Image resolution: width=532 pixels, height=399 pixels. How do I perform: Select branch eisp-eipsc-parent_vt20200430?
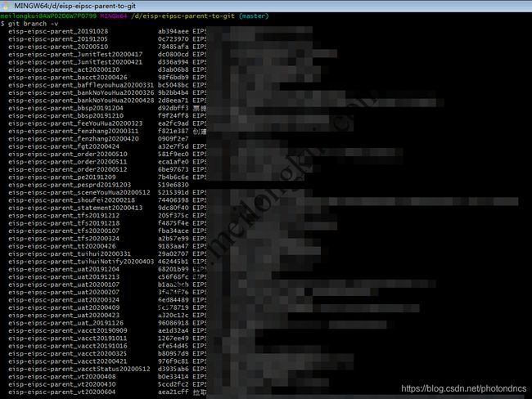click(61, 384)
